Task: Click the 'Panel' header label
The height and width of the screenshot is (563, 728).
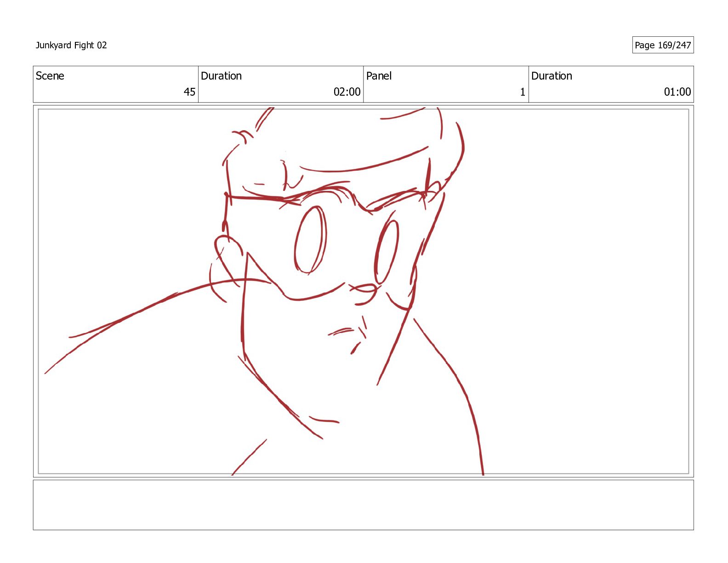Action: pyautogui.click(x=379, y=76)
